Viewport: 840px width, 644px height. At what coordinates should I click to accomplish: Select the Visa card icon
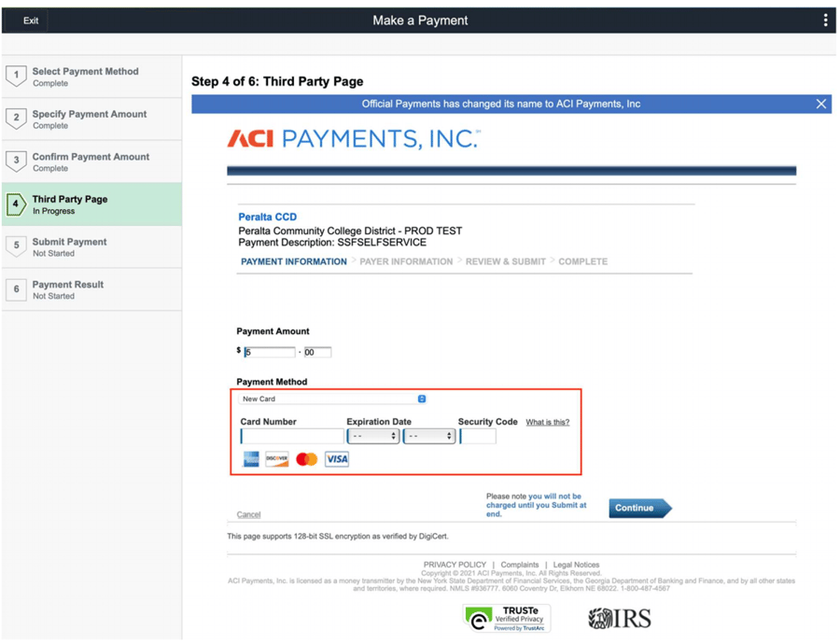(336, 458)
